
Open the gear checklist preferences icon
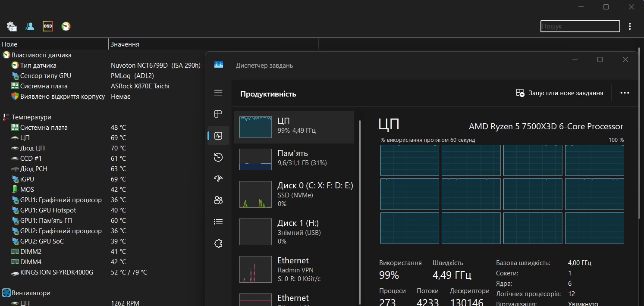[x=12, y=26]
